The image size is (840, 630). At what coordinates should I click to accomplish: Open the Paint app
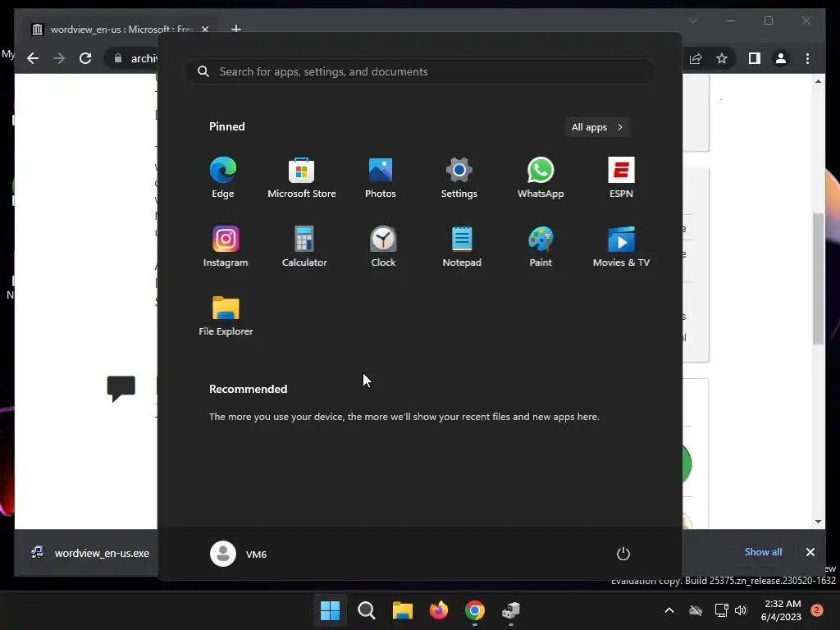(541, 246)
